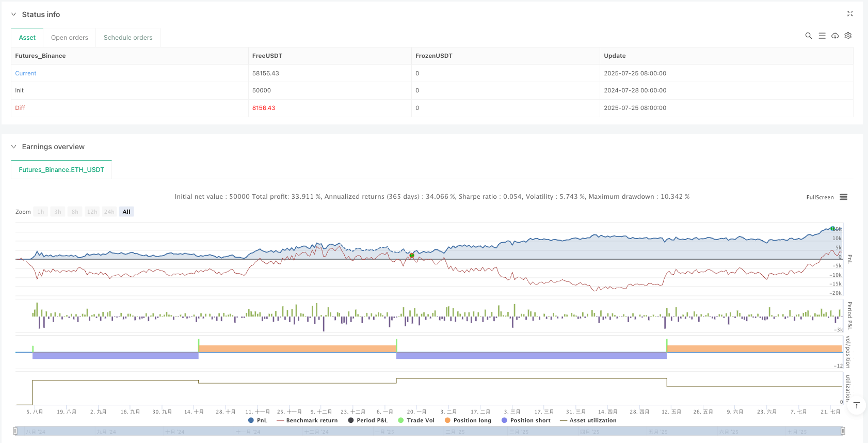Open the chart hamburger menu next to FullScreen
This screenshot has width=868, height=443.
[844, 197]
